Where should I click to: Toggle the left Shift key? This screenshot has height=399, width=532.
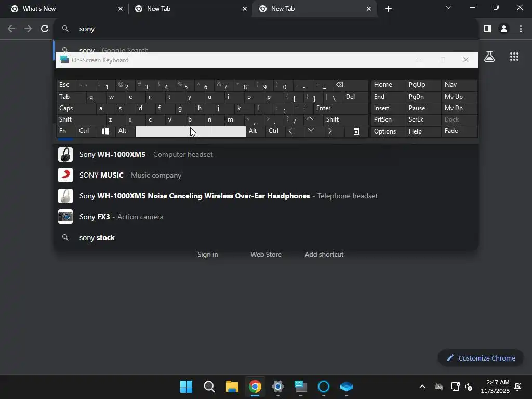point(81,119)
